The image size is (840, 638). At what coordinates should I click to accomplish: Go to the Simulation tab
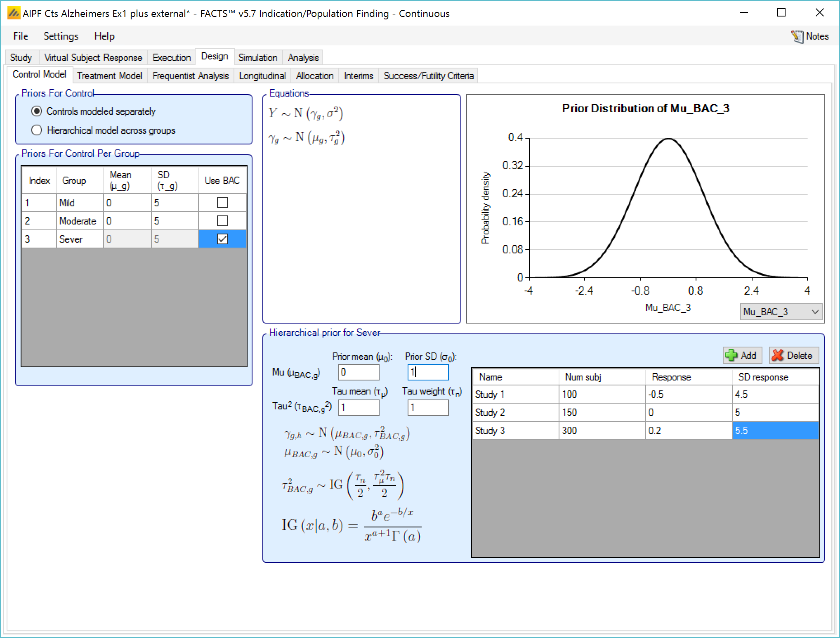pos(258,58)
